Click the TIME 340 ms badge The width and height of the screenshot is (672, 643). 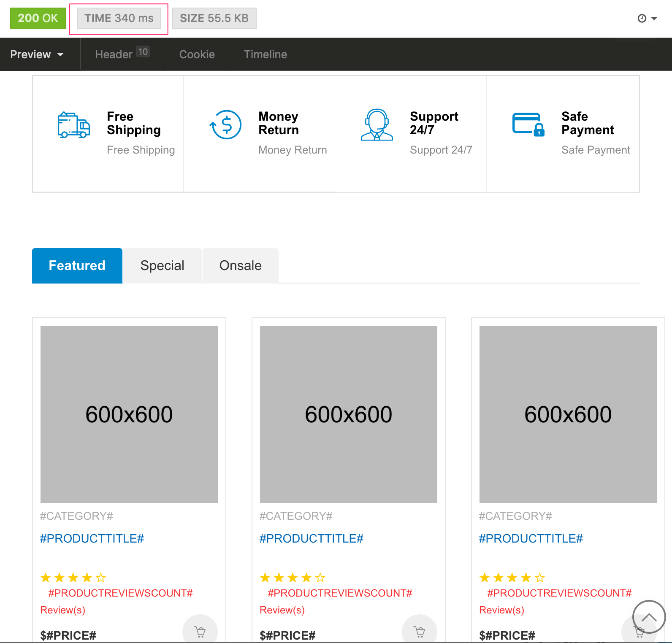coord(119,18)
